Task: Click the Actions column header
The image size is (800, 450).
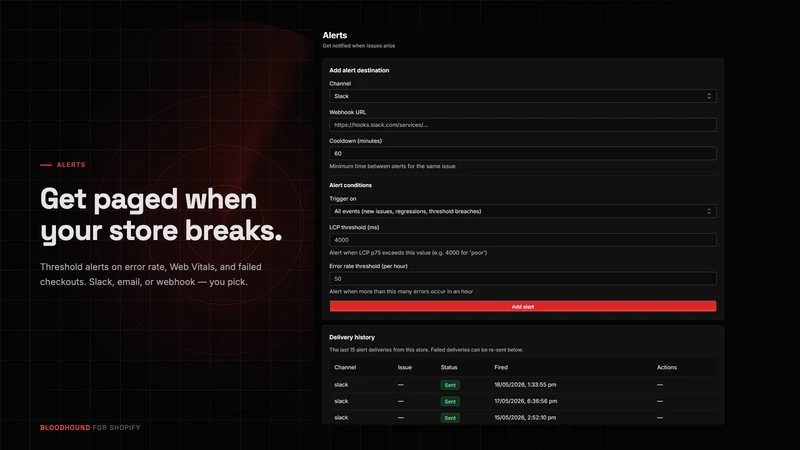Action: (667, 367)
